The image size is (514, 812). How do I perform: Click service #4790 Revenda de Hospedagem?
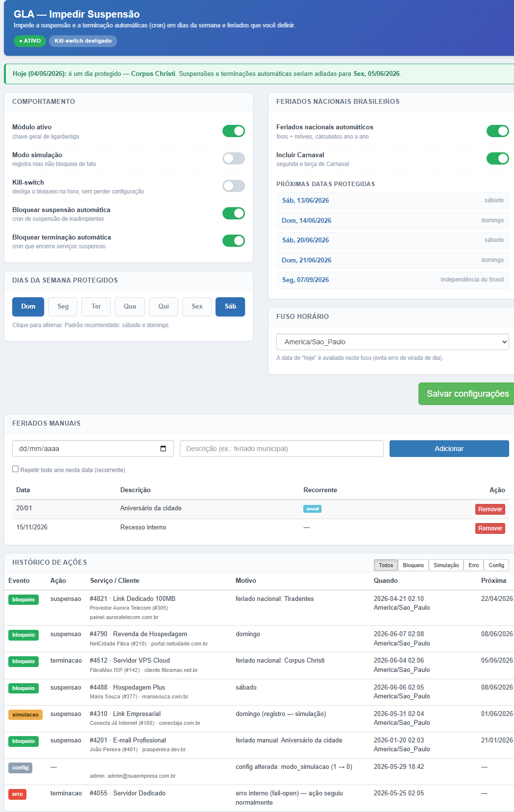(138, 634)
